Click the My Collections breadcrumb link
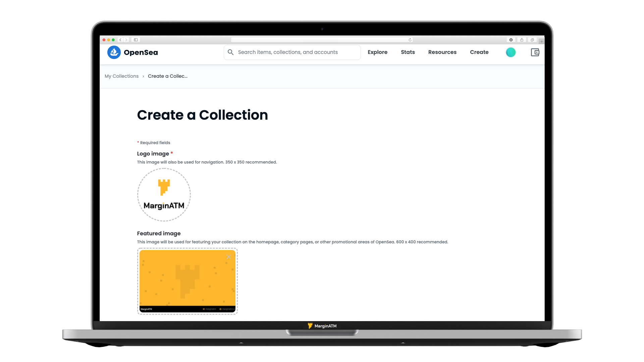644x362 pixels. tap(122, 76)
